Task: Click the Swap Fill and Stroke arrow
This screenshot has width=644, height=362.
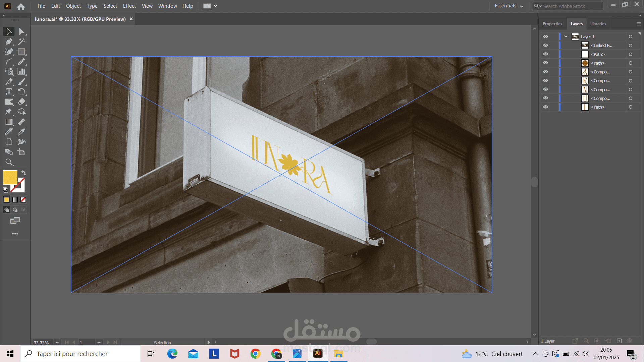Action: (23, 173)
